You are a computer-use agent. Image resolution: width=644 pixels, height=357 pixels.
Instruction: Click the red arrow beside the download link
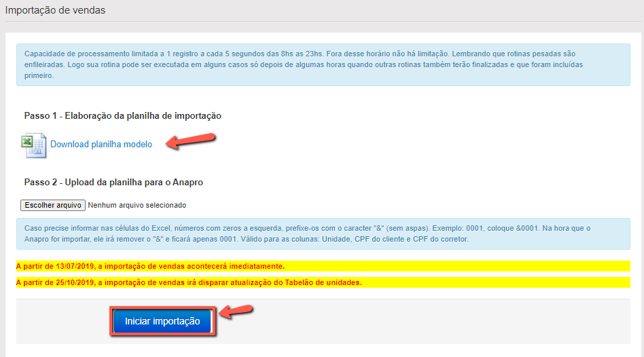click(x=191, y=142)
